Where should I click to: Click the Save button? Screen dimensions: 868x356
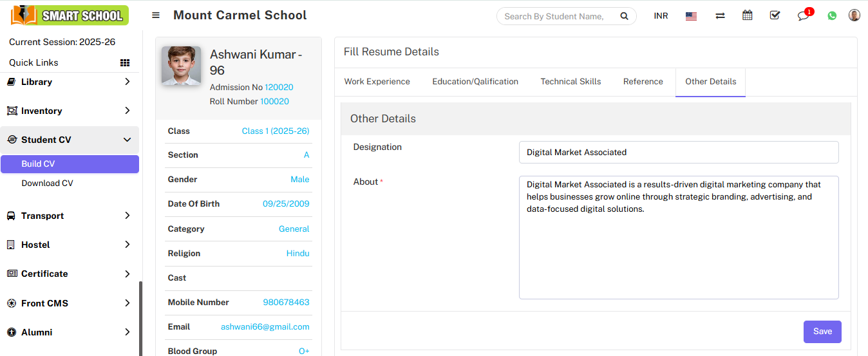tap(822, 332)
